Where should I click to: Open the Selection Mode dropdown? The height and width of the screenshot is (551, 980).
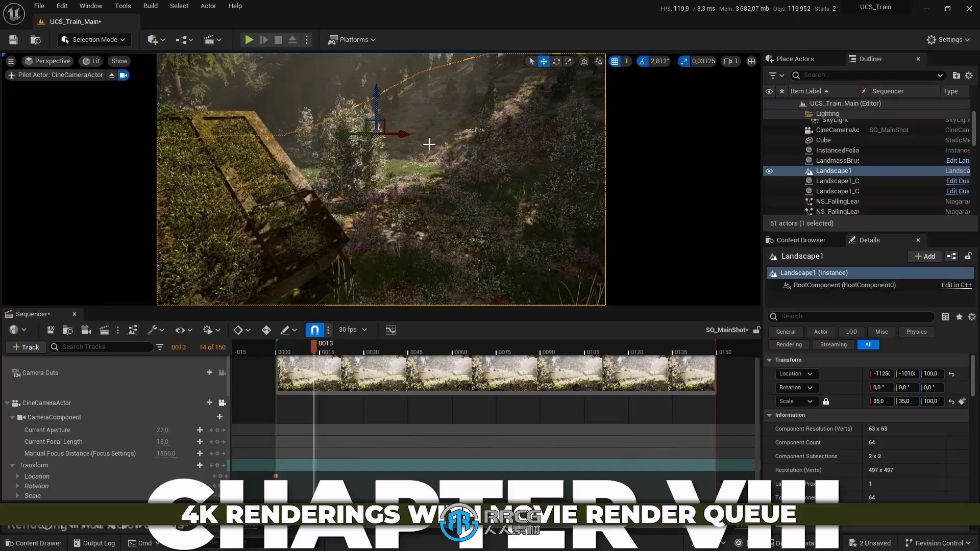pyautogui.click(x=93, y=40)
